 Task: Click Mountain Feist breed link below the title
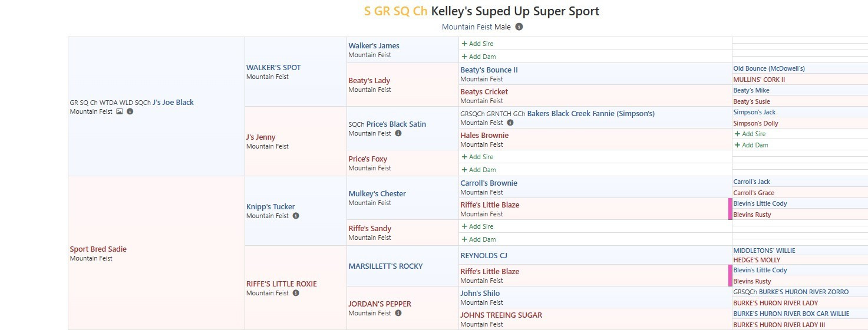coord(467,27)
